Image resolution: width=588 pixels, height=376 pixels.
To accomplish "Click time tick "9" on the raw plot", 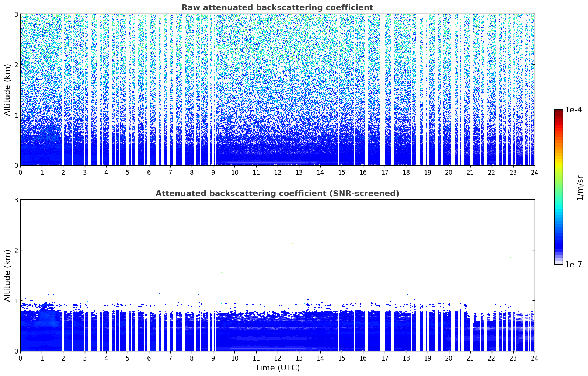I will [x=213, y=172].
